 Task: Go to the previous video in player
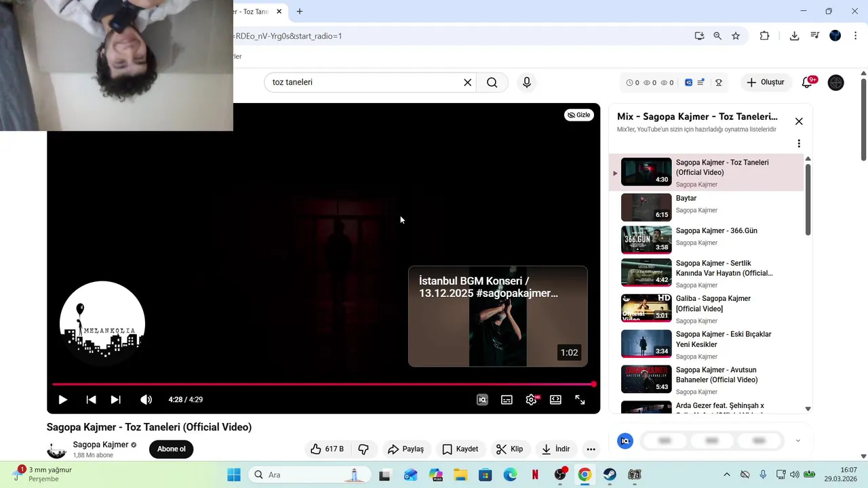91,400
